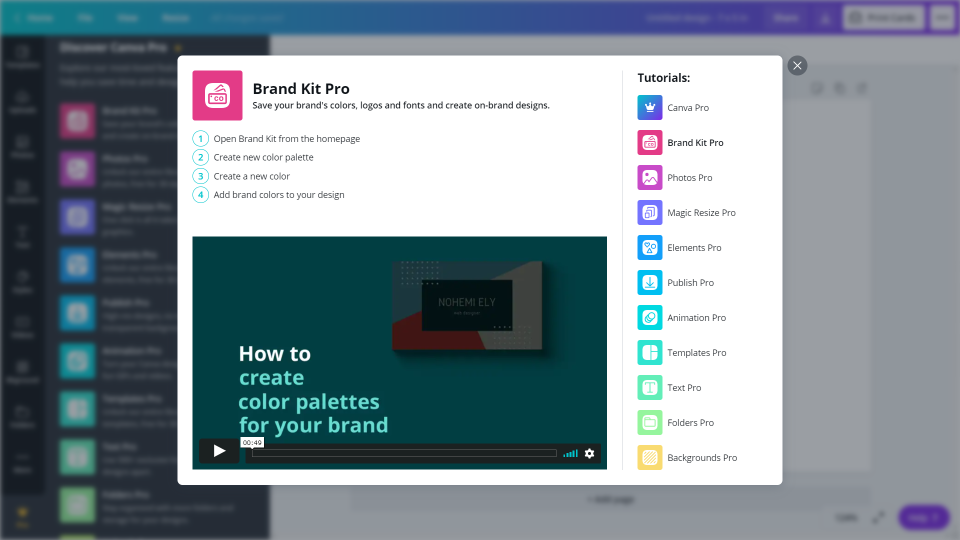The height and width of the screenshot is (540, 960).
Task: Click the Magic Resize Pro icon
Action: tap(650, 212)
